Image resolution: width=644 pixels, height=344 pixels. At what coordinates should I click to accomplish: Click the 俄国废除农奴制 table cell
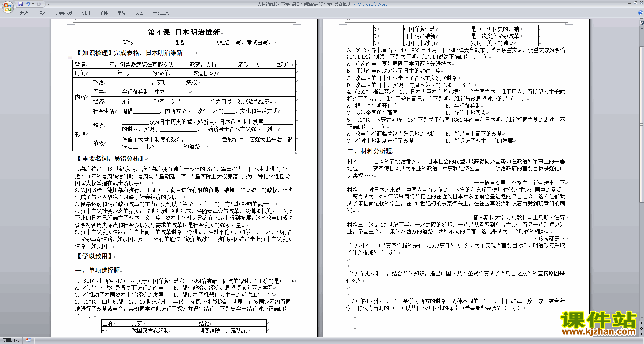(x=164, y=330)
